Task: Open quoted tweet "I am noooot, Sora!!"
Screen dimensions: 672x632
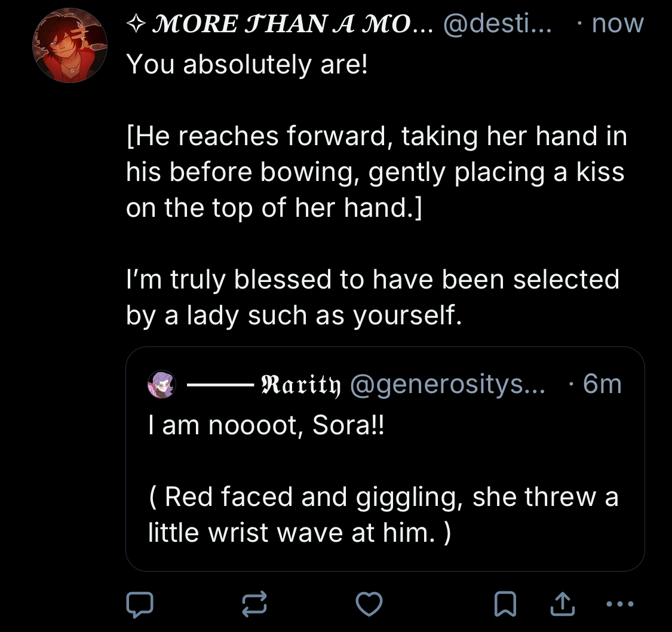Action: 263,427
